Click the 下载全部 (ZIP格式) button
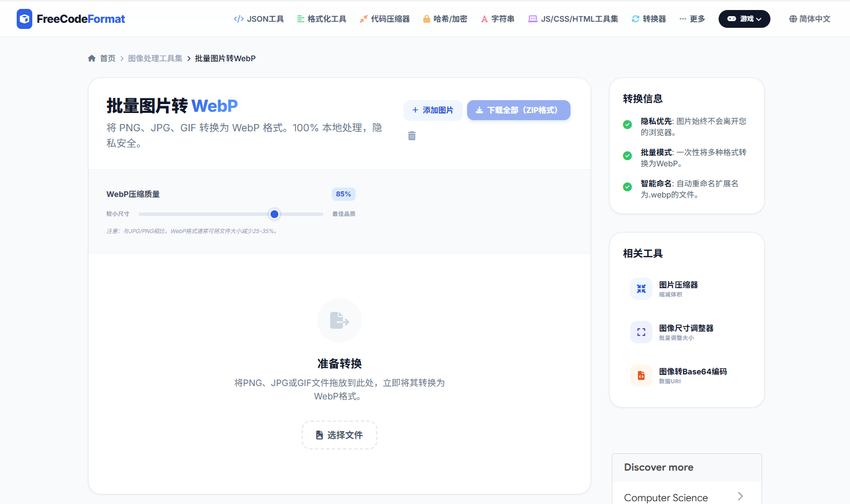 coord(518,110)
